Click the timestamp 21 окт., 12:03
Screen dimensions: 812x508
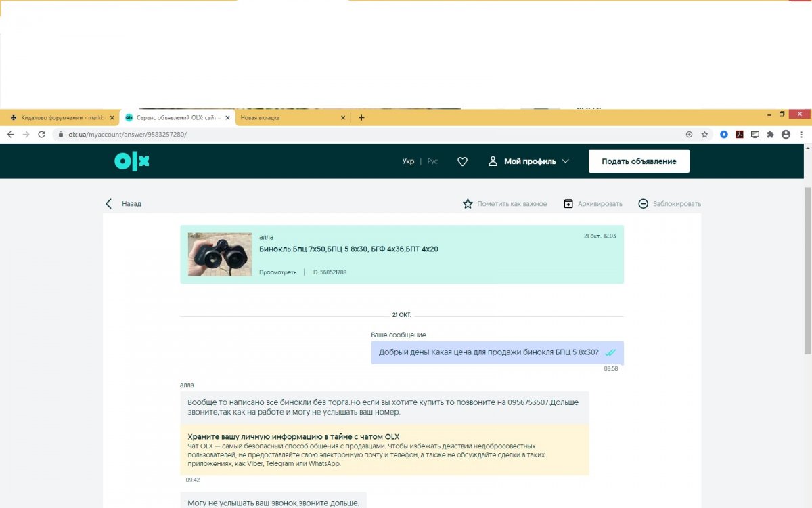click(x=600, y=236)
